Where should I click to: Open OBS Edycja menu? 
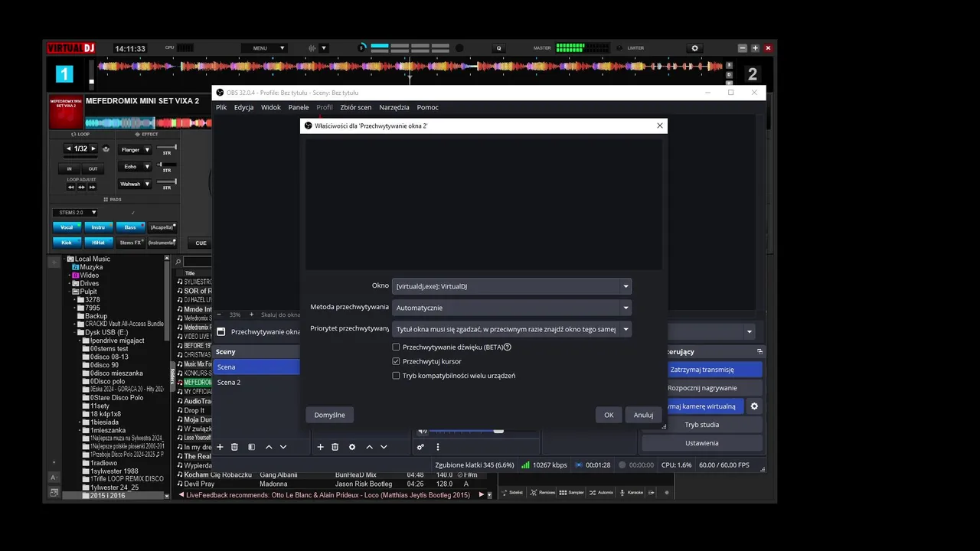tap(243, 107)
